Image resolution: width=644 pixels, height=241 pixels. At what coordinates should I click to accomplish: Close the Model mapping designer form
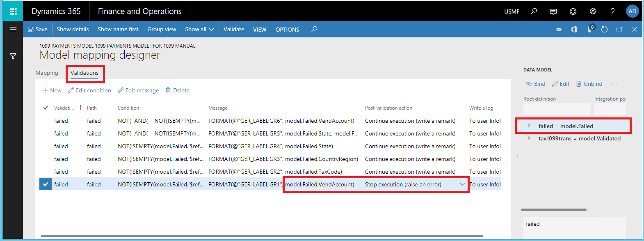[x=635, y=29]
